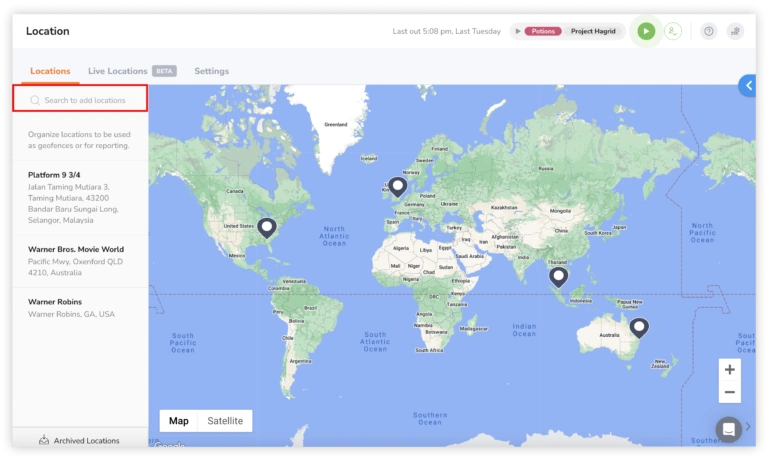Click the Organize locations description text

[79, 140]
